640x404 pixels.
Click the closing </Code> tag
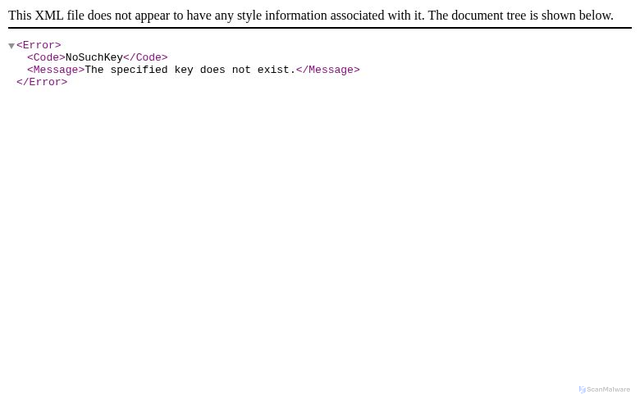point(145,57)
